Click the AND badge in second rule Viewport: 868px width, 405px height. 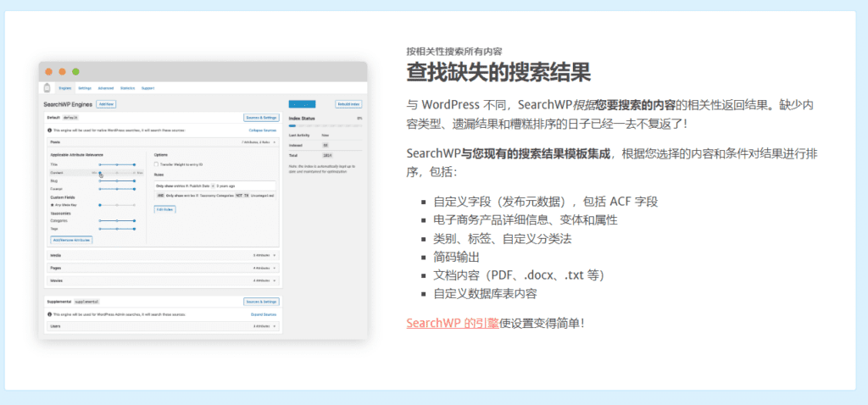coord(160,196)
